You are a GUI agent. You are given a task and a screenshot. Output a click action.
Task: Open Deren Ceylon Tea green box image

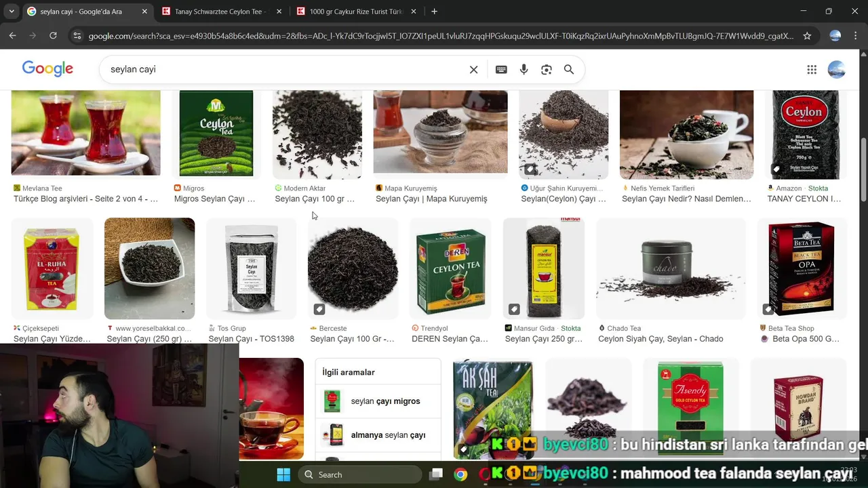pyautogui.click(x=450, y=268)
